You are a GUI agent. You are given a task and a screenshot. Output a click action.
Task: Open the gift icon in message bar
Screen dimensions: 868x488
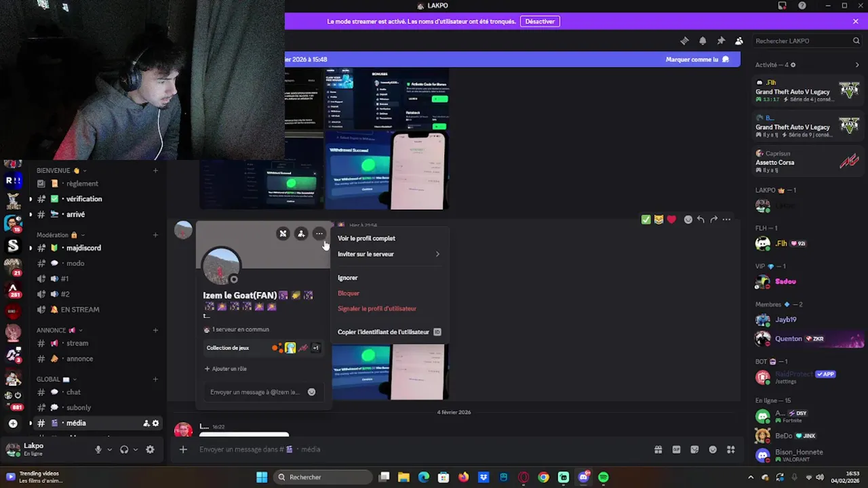pos(658,449)
